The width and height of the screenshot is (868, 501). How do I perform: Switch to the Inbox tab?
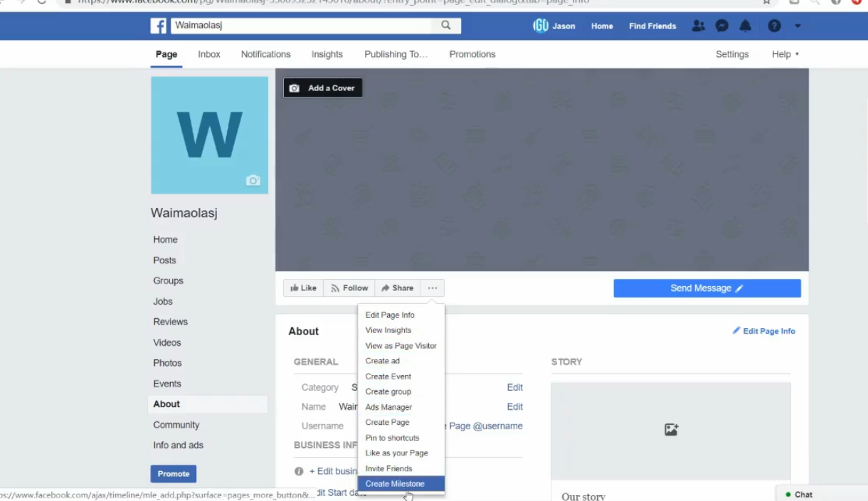click(209, 54)
